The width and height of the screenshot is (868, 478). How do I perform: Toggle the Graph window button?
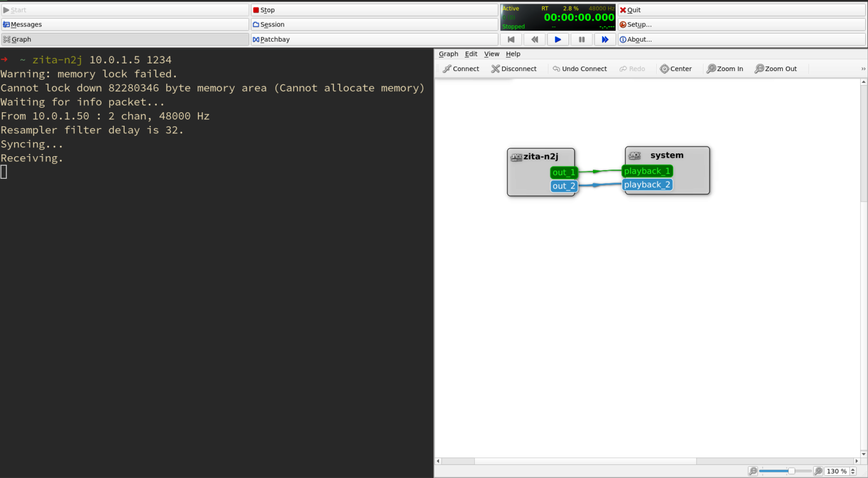[x=125, y=39]
